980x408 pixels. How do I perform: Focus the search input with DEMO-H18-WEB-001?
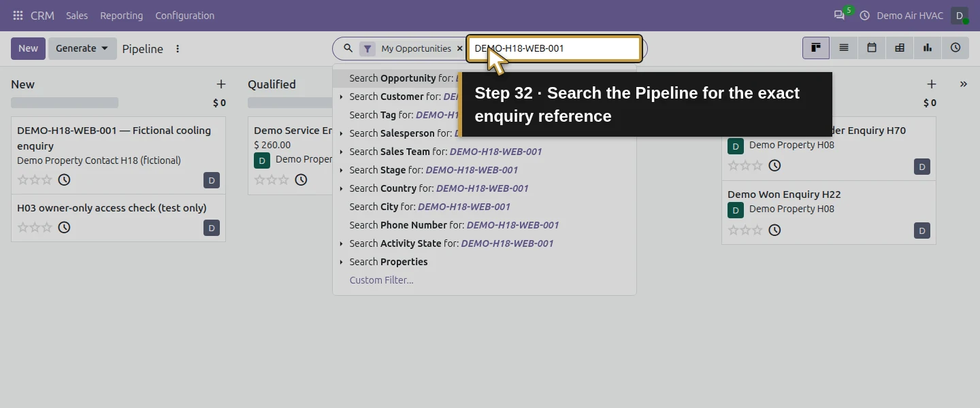[554, 48]
